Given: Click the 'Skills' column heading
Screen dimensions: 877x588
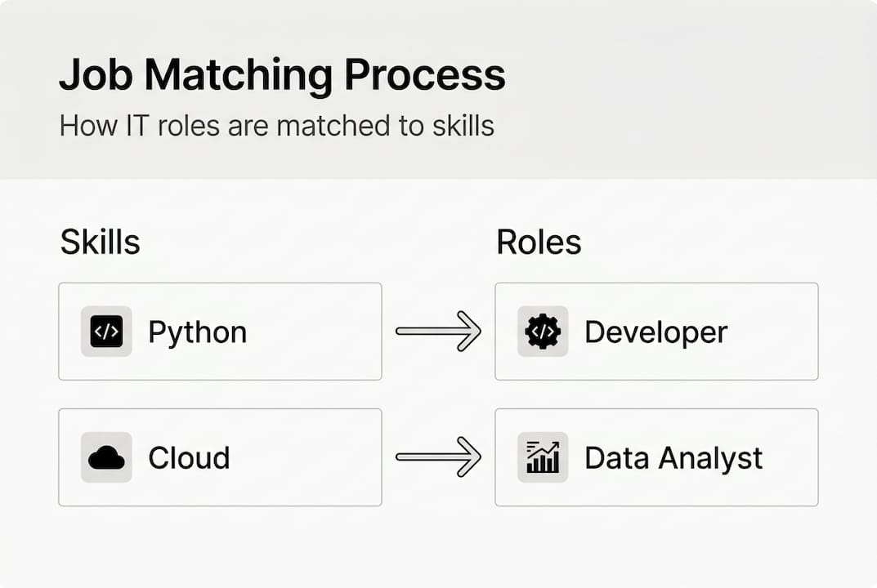Looking at the screenshot, I should click(100, 243).
